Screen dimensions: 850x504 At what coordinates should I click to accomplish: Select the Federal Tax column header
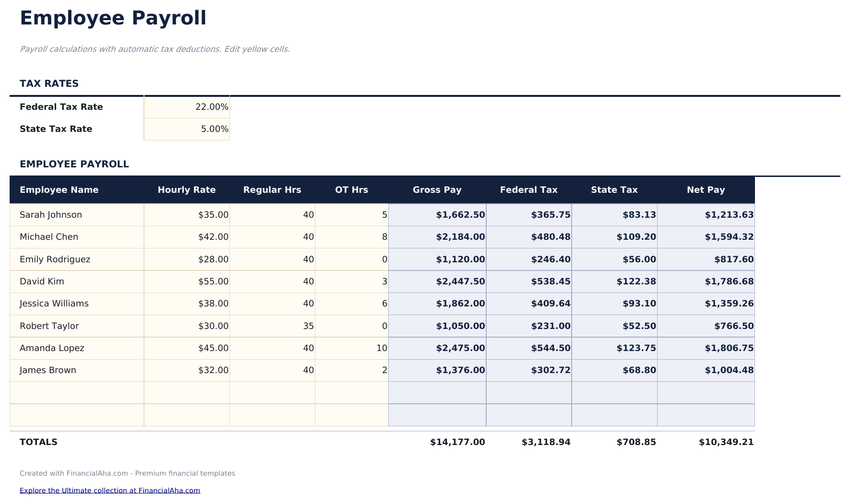tap(528, 189)
